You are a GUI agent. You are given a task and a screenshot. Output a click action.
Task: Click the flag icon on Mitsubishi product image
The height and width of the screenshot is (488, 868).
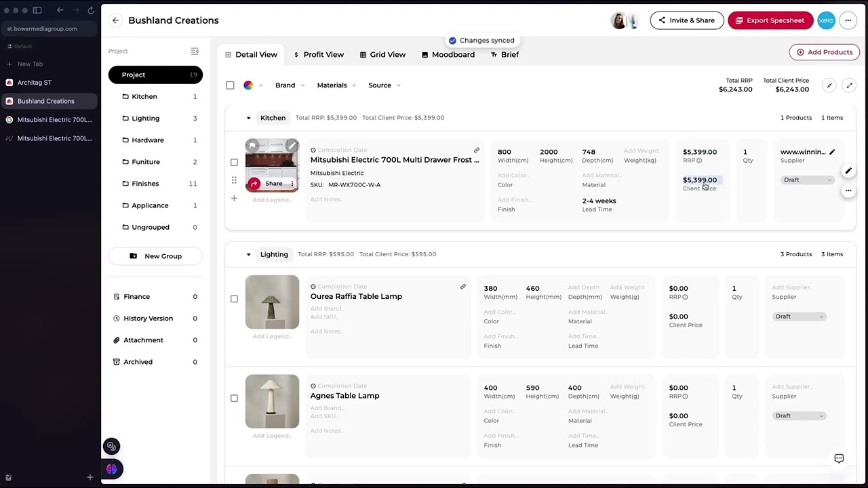click(252, 145)
